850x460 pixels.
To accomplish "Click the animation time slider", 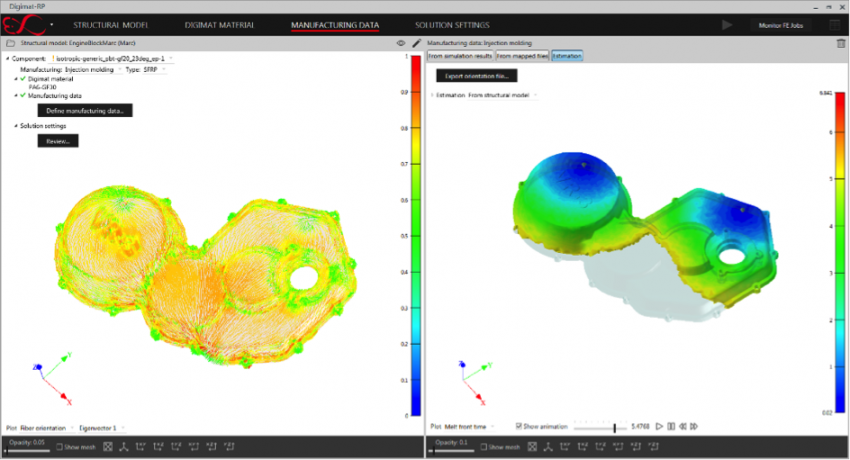I will (600, 427).
